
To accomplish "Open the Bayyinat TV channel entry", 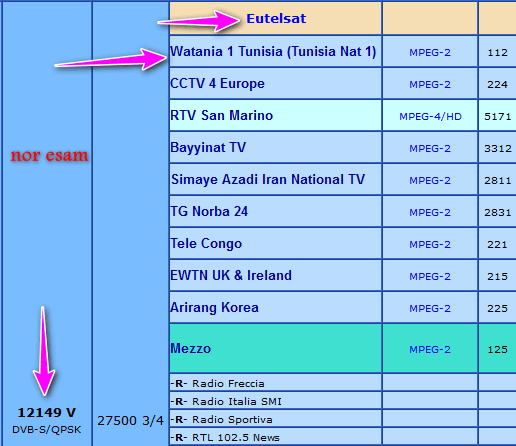I will [x=208, y=147].
